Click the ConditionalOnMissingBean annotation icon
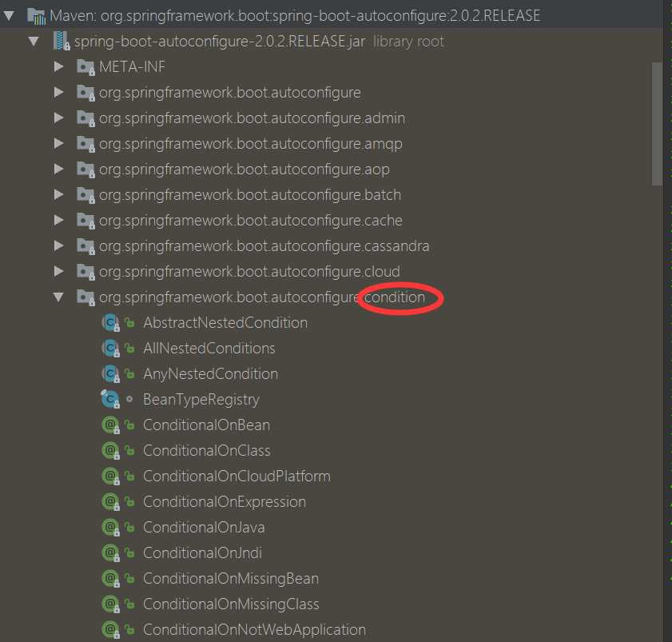Image resolution: width=672 pixels, height=642 pixels. (x=110, y=579)
